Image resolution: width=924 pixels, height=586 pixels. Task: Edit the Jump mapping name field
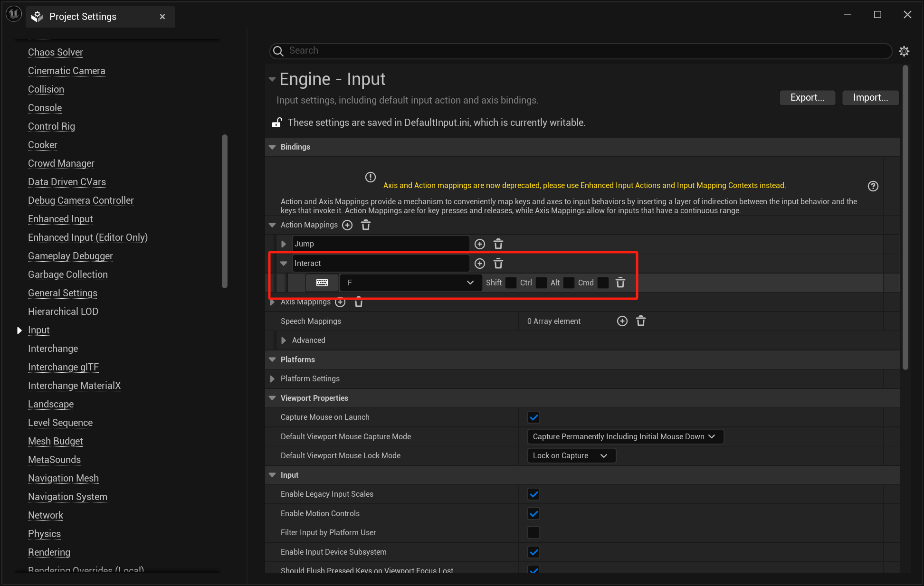point(381,244)
